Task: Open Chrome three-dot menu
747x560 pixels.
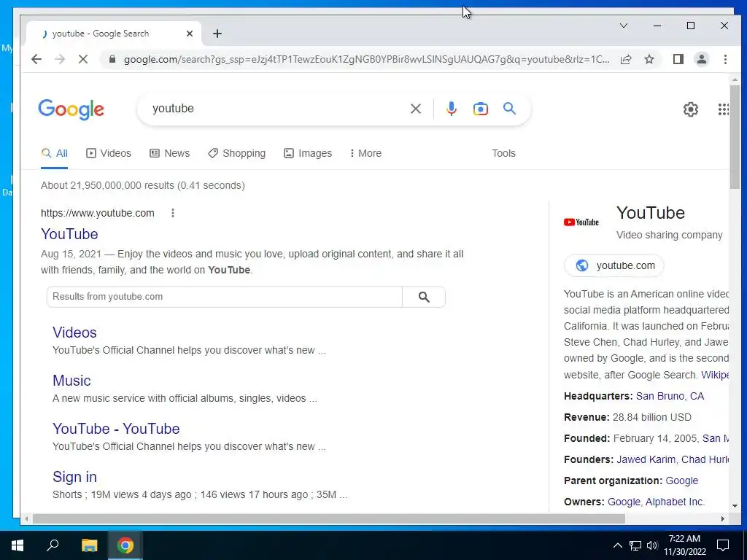Action: 725,59
